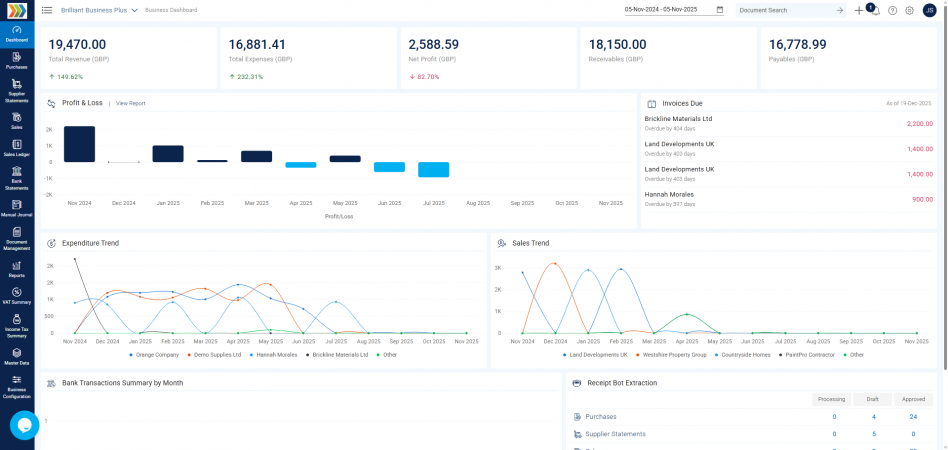948x450 pixels.
Task: Open Bank Statements in sidebar
Action: click(17, 178)
